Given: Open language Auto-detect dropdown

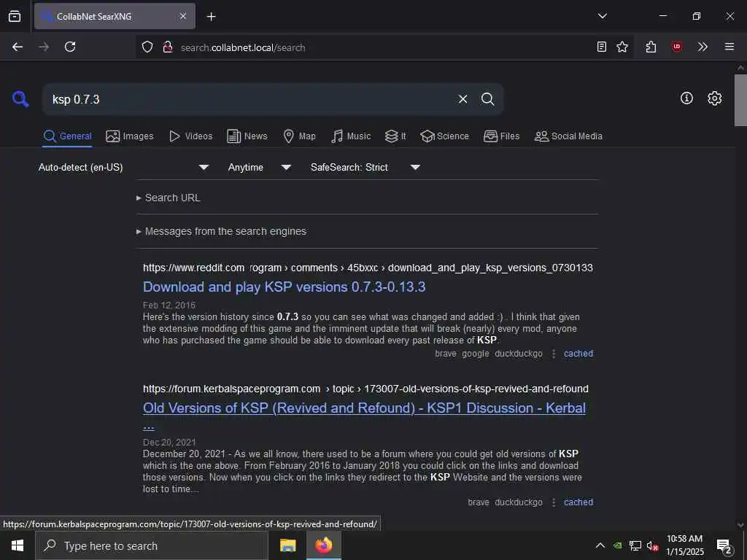Looking at the screenshot, I should pyautogui.click(x=124, y=167).
